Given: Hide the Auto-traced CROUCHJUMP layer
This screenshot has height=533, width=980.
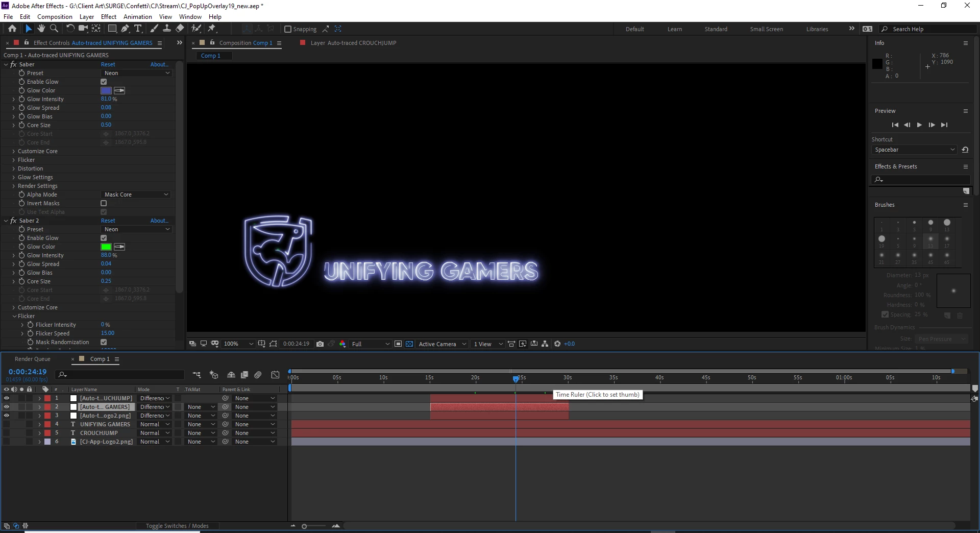Looking at the screenshot, I should [7, 398].
